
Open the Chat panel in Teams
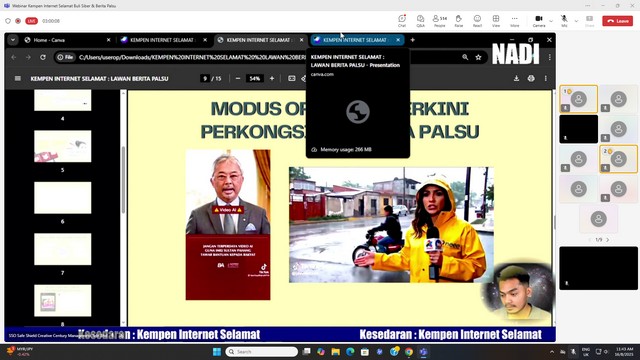[402, 20]
